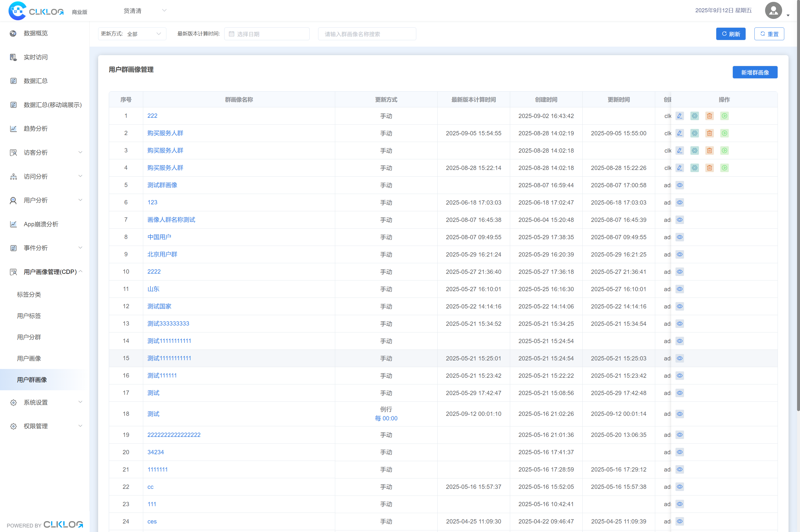
Task: Click view eye icon for 北京用户群 row
Action: [679, 254]
